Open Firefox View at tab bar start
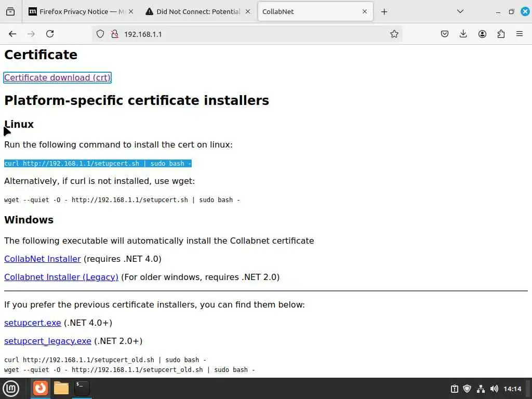The height and width of the screenshot is (399, 532). point(10,11)
